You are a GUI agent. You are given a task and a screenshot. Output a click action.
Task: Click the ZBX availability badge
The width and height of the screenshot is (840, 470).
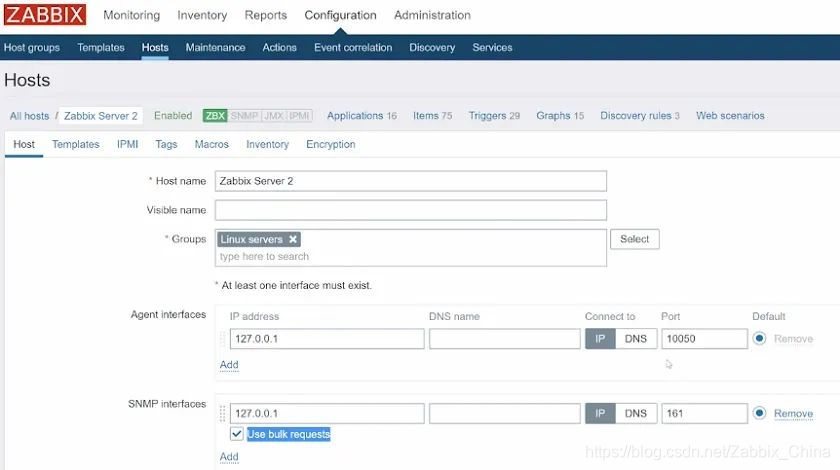pos(215,116)
